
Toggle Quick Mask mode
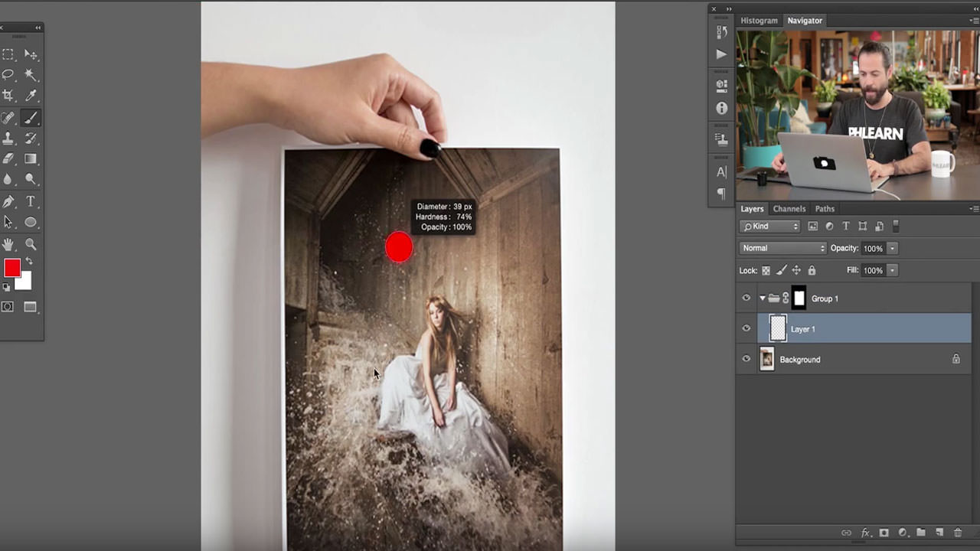[8, 307]
